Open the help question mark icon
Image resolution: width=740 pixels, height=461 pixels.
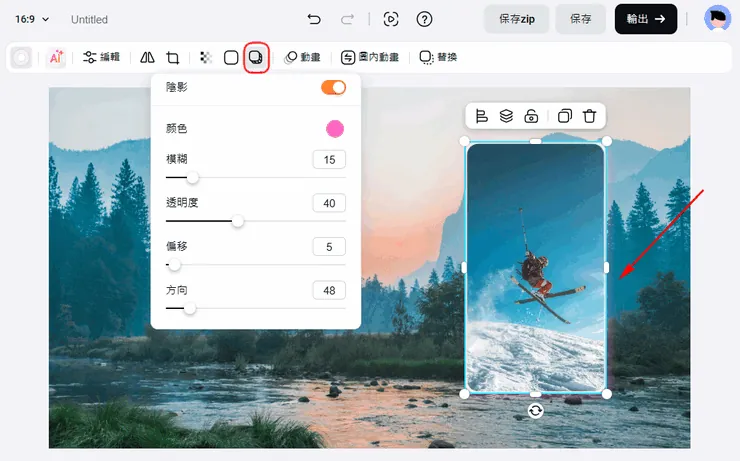[x=424, y=19]
